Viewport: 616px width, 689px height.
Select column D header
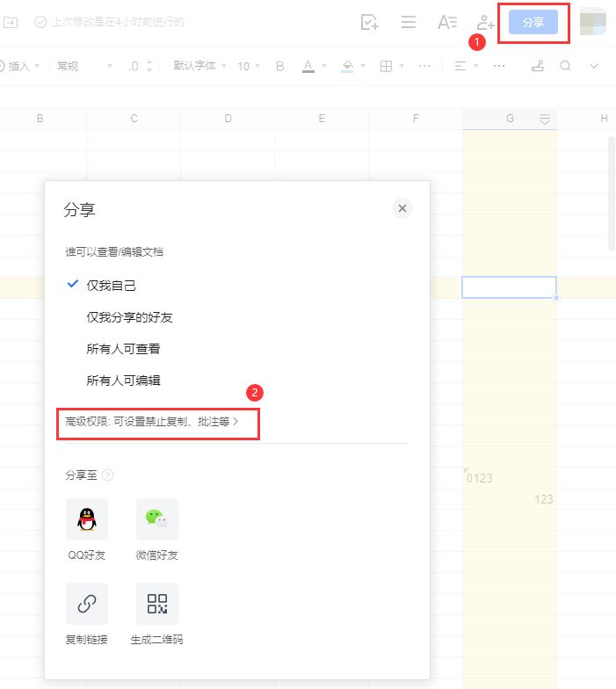pos(228,118)
